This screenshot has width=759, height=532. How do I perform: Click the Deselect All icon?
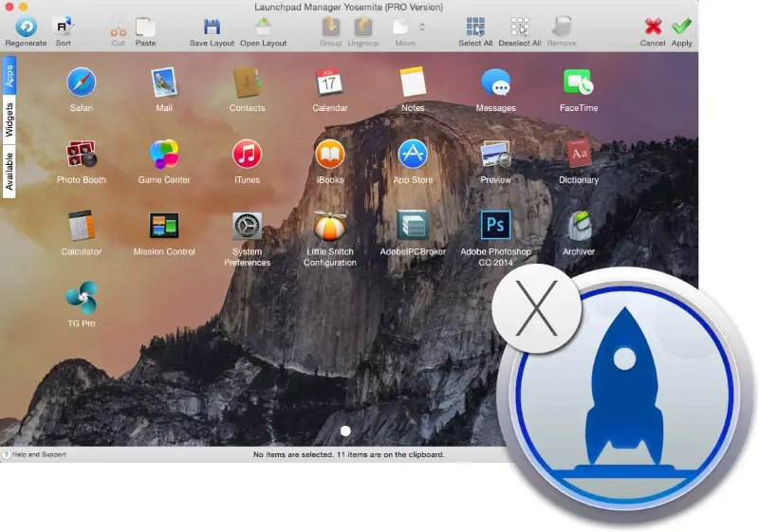coord(520,28)
